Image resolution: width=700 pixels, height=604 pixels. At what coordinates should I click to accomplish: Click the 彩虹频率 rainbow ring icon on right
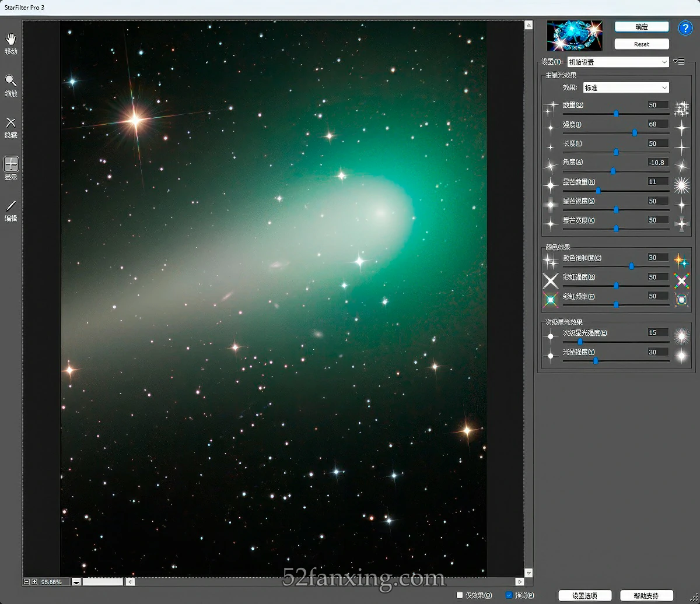681,300
